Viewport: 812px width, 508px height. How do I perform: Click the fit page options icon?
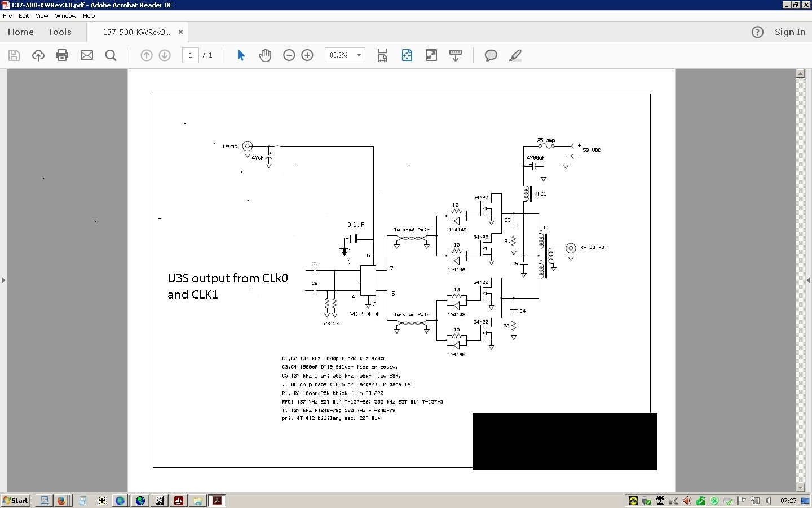pyautogui.click(x=407, y=55)
